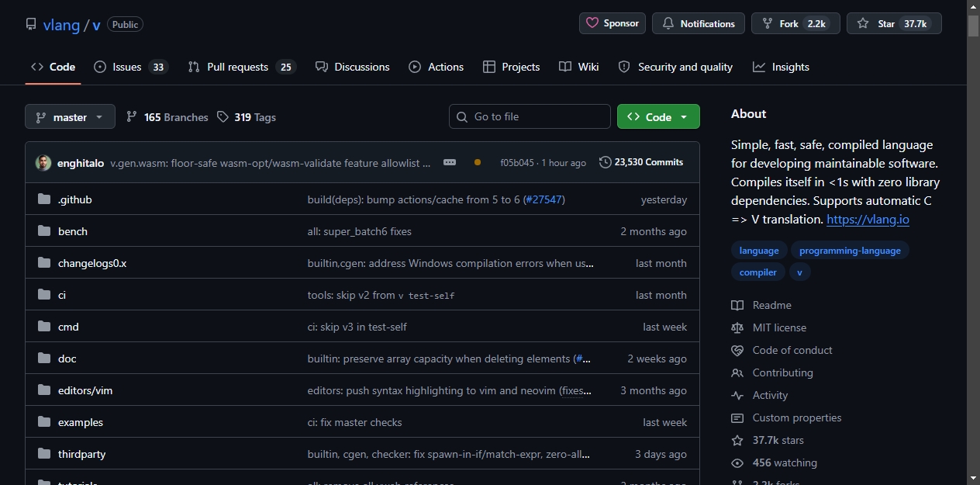This screenshot has width=980, height=485.
Task: Click the pulse icon beside Activity
Action: tap(737, 395)
